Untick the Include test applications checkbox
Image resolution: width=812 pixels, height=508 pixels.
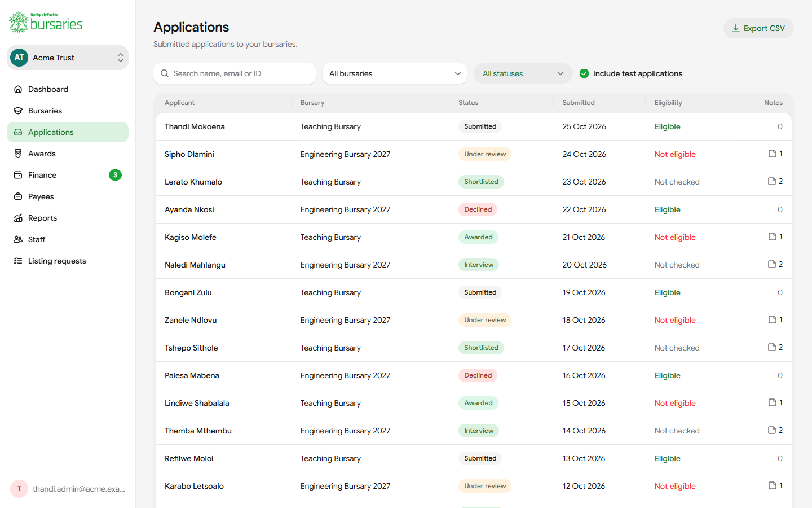[584, 73]
